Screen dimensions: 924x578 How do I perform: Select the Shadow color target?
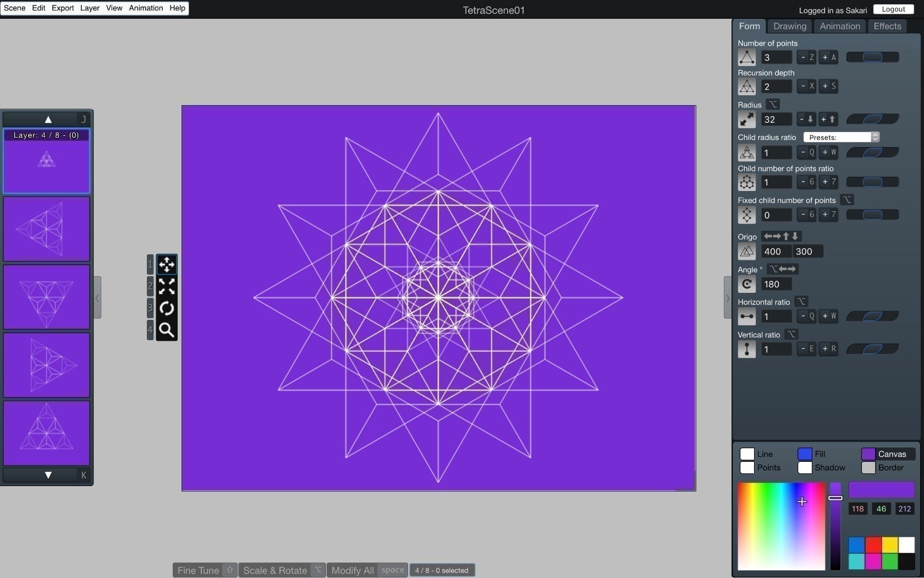pyautogui.click(x=805, y=467)
